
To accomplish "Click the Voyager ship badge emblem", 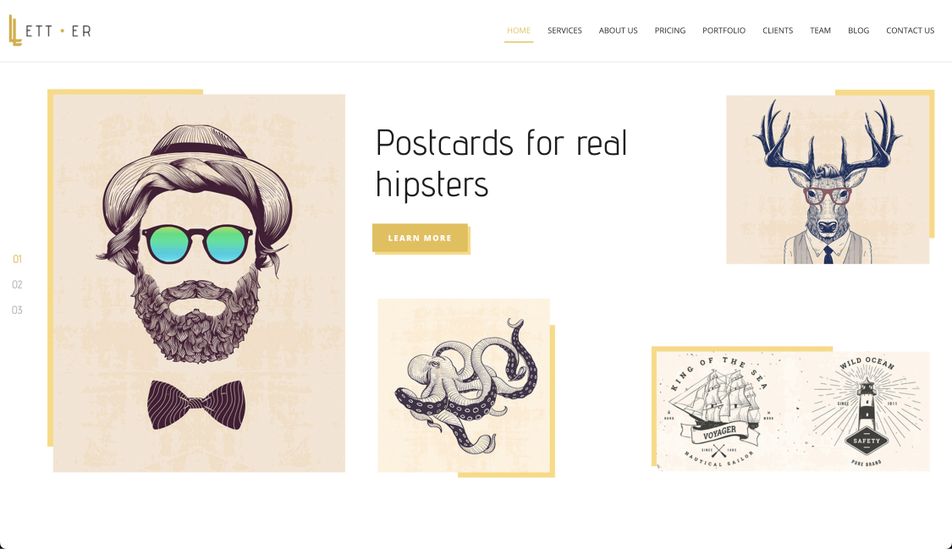I will click(718, 411).
